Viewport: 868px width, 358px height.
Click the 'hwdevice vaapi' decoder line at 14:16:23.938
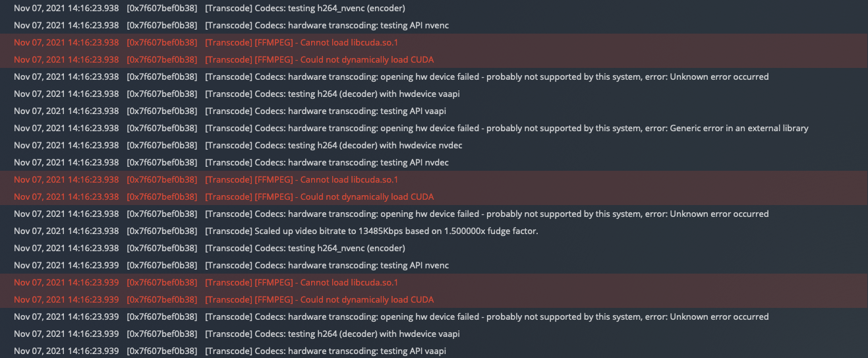pyautogui.click(x=434, y=94)
